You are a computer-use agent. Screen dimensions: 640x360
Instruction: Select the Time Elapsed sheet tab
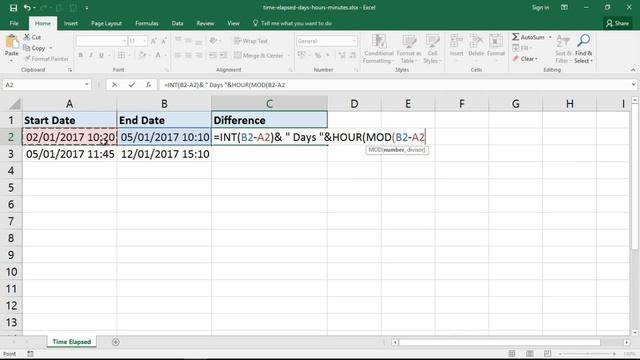(71, 342)
